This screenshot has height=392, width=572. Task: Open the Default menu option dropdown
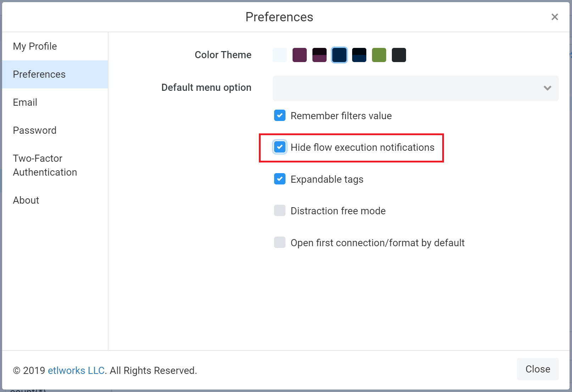(415, 88)
